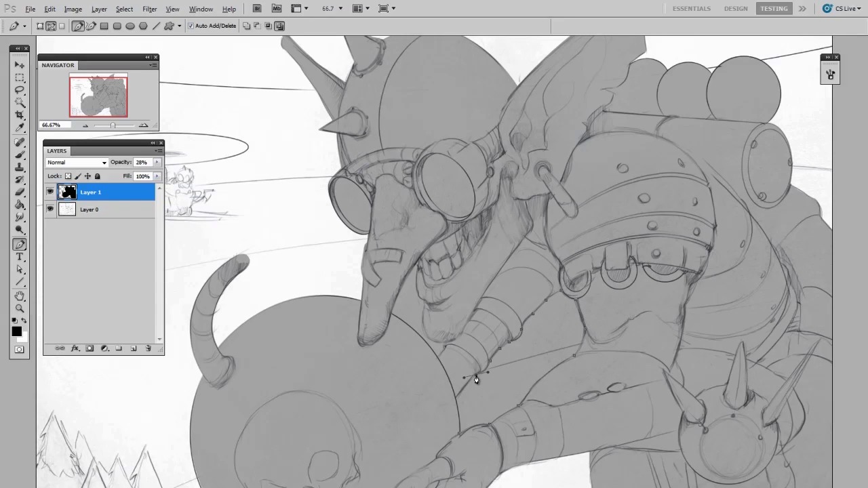Select the Lasso tool
This screenshot has width=868, height=488.
coord(20,89)
